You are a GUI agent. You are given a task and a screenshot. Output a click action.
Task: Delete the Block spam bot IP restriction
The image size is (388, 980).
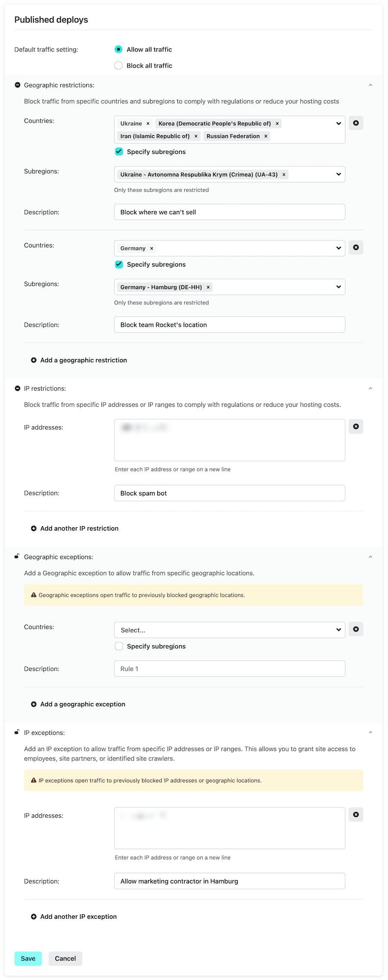point(356,426)
